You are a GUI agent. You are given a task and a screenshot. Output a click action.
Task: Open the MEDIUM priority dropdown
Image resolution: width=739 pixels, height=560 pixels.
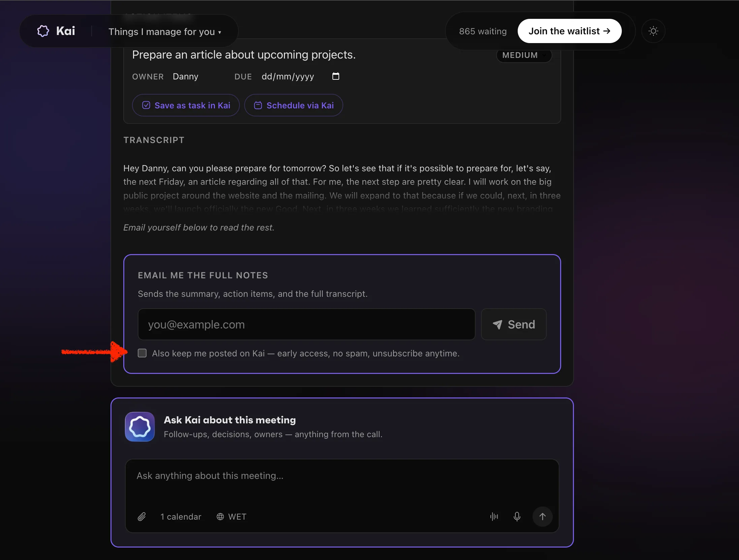[x=524, y=55]
